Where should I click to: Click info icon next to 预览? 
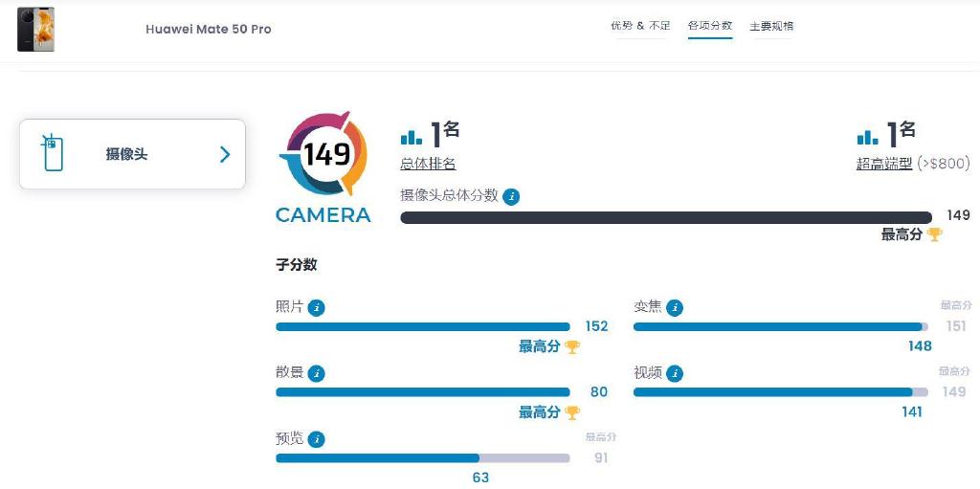click(x=316, y=439)
